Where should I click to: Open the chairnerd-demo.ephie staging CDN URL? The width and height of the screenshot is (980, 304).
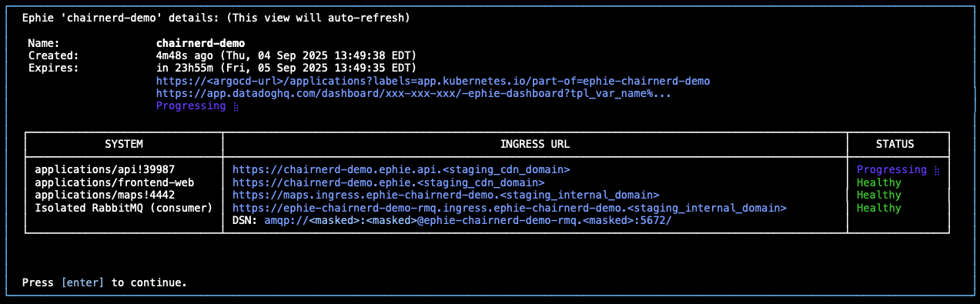tap(388, 182)
